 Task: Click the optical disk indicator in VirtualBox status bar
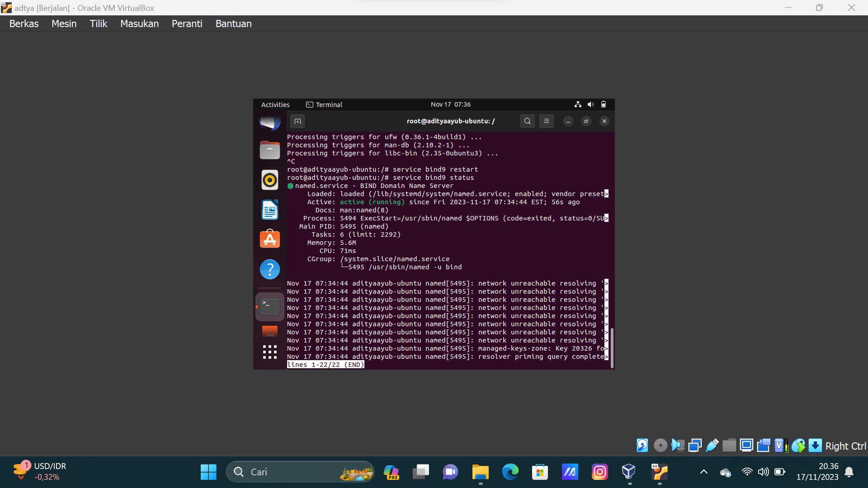[660, 446]
